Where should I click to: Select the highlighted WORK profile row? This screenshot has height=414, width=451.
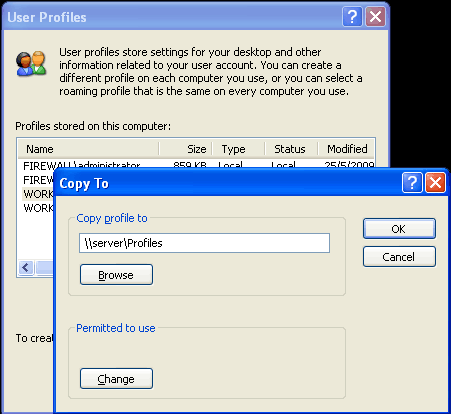point(37,194)
